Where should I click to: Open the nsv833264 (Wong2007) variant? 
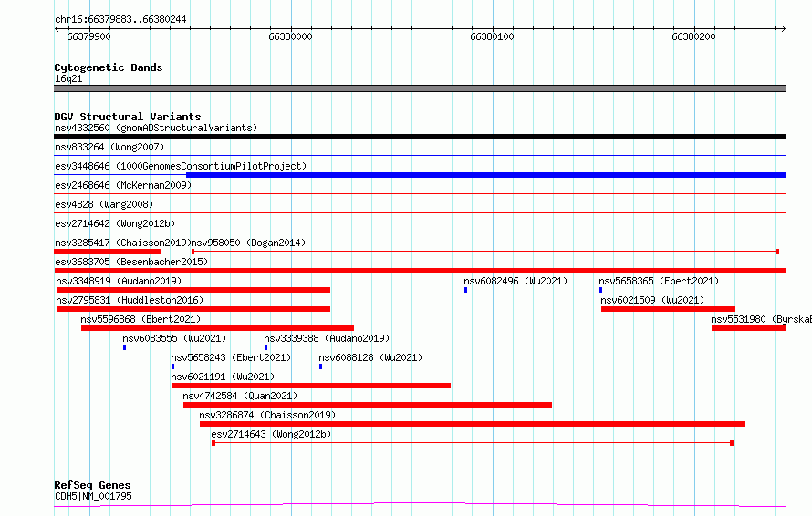pyautogui.click(x=109, y=147)
